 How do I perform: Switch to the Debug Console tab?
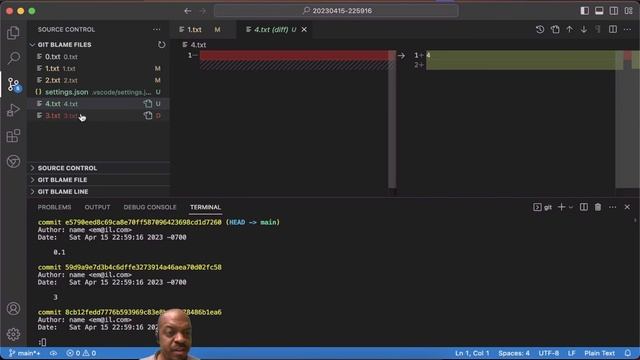coord(150,207)
